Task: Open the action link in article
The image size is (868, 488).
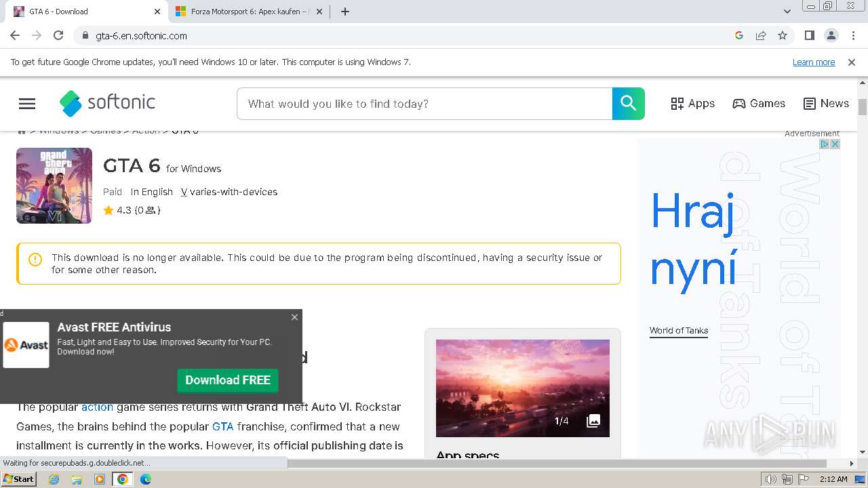Action: pos(97,407)
